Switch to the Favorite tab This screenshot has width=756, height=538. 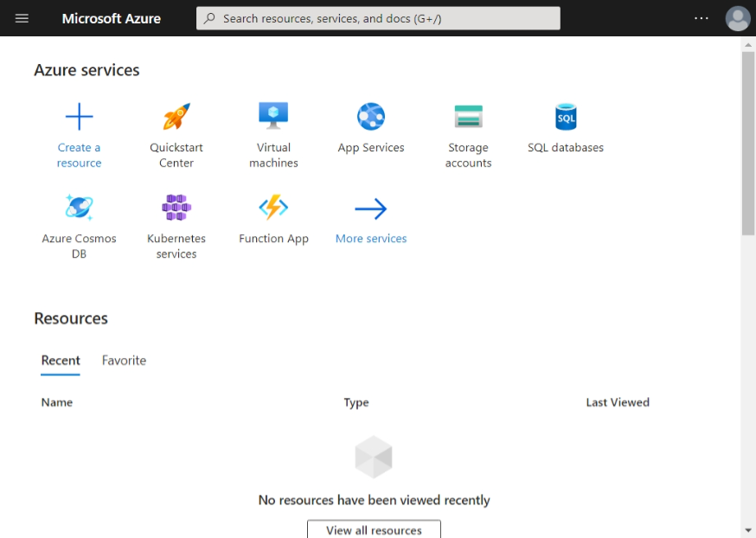124,361
